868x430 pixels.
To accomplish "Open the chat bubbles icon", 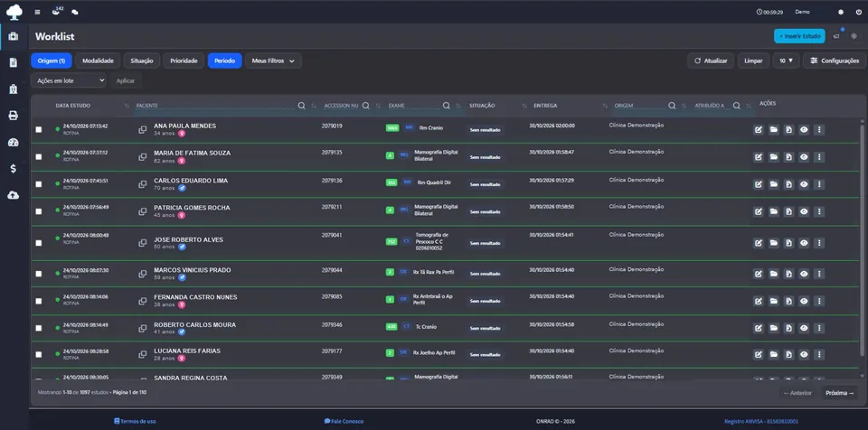I will [x=75, y=12].
